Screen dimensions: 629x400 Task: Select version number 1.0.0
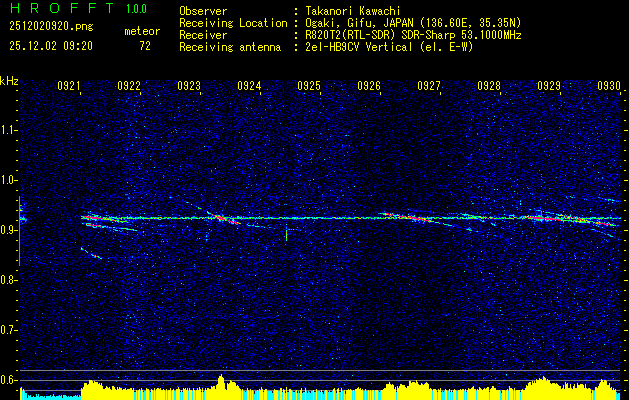point(136,9)
